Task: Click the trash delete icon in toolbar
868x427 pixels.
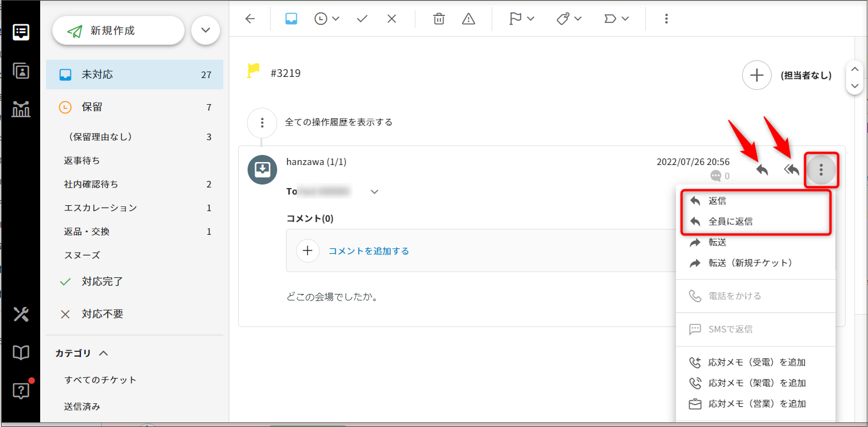Action: tap(439, 19)
